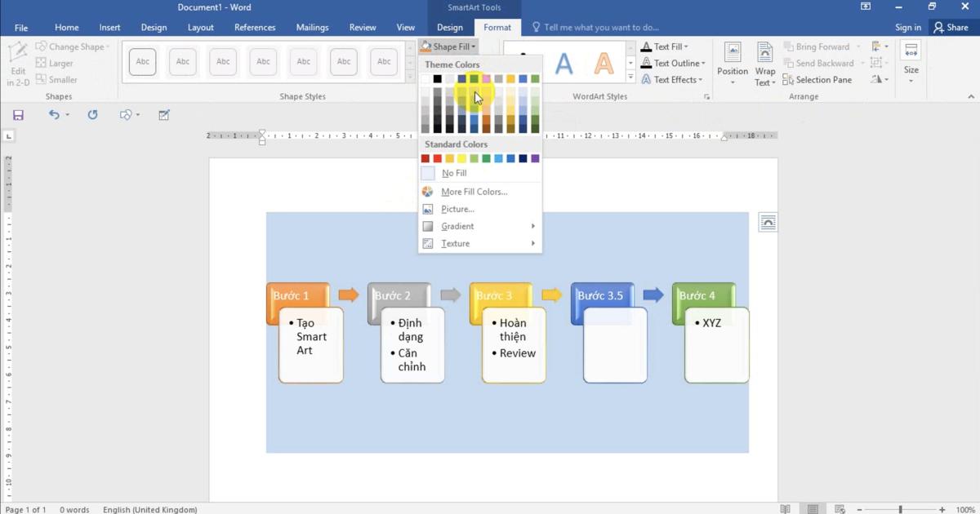Expand the Shape Styles gallery More arrow

(410, 77)
